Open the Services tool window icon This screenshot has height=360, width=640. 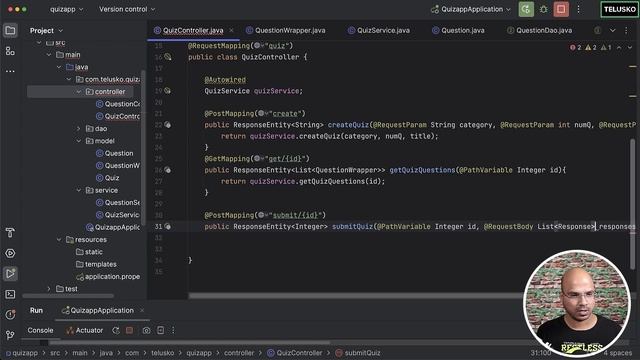[x=10, y=253]
